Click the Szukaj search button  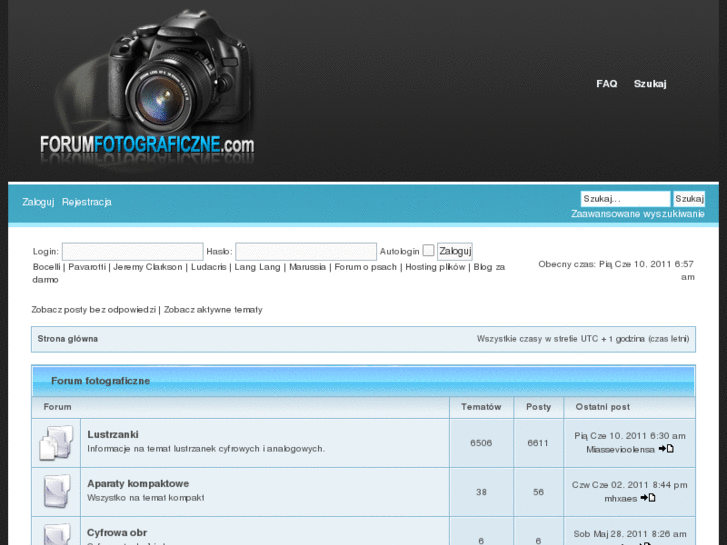click(689, 199)
